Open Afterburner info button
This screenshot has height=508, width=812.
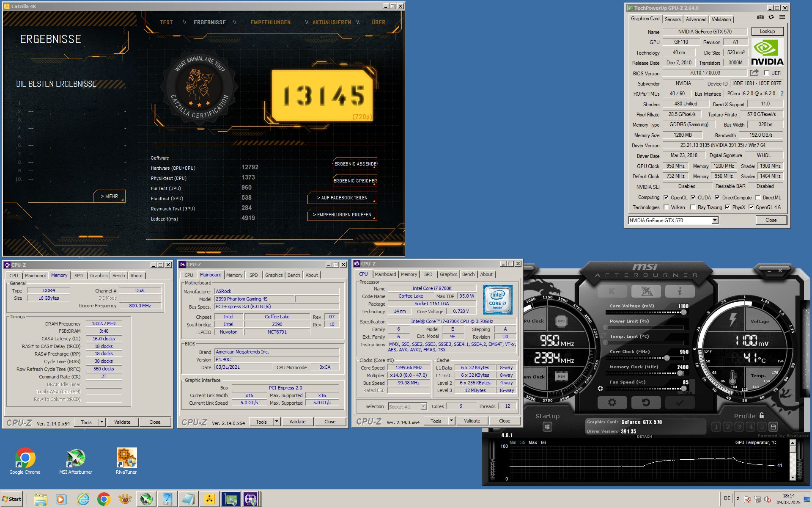coord(680,291)
